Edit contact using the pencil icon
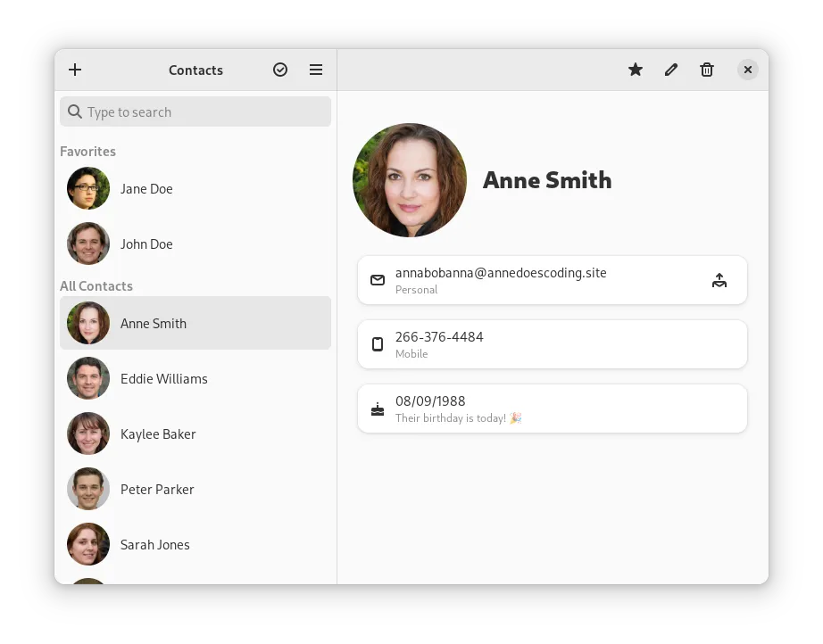The height and width of the screenshot is (644, 823). coord(671,70)
